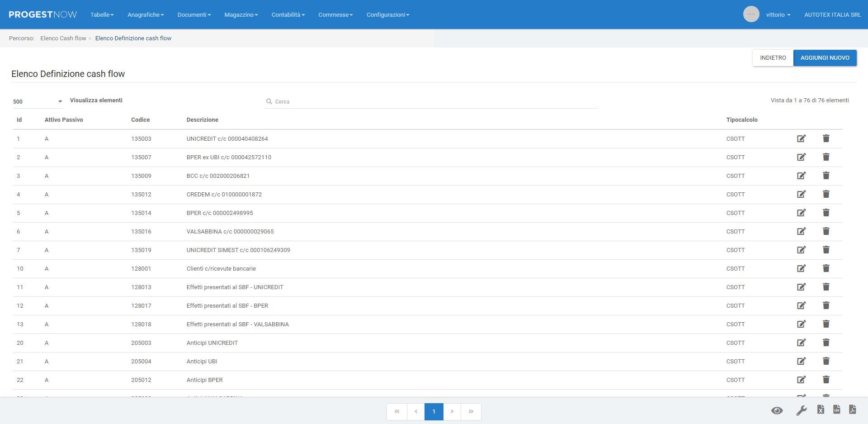
Task: Open the Contabilità dropdown menu
Action: pyautogui.click(x=288, y=15)
